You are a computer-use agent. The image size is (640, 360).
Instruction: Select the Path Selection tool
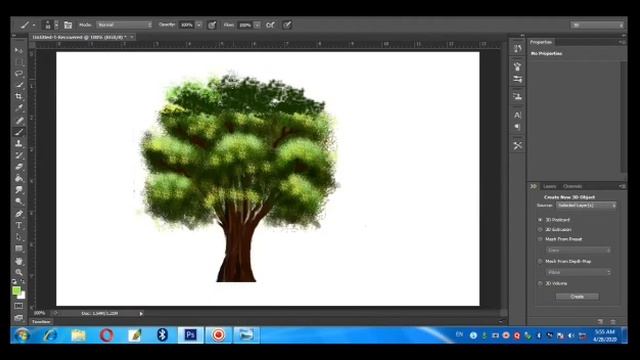[19, 237]
